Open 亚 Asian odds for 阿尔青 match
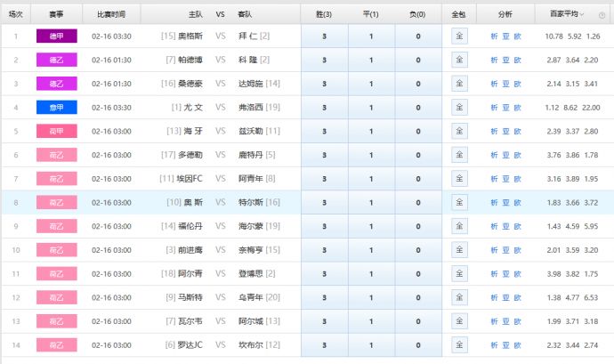This screenshot has height=364, width=614. point(506,274)
